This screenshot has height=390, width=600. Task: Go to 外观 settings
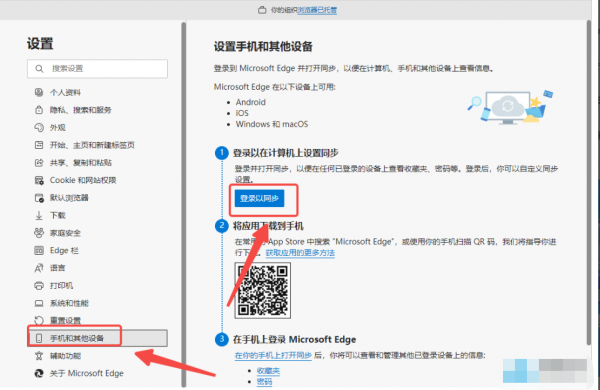[57, 127]
